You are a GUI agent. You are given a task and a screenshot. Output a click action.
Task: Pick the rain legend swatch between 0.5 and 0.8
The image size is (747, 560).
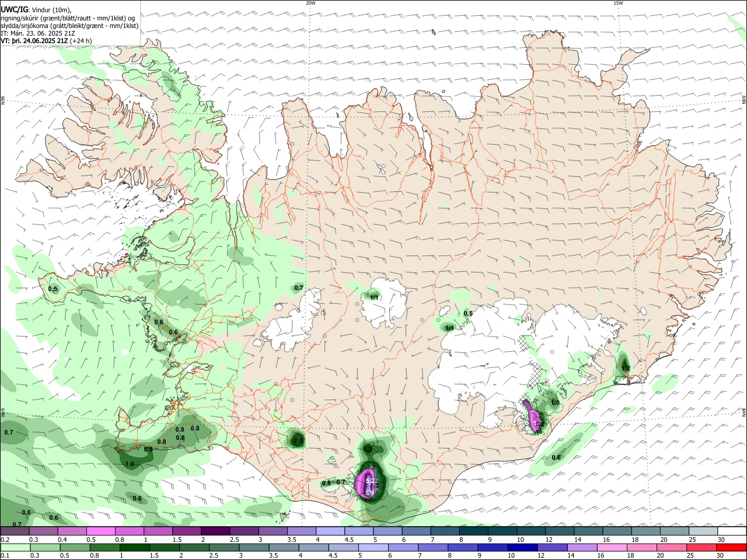[x=75, y=547]
